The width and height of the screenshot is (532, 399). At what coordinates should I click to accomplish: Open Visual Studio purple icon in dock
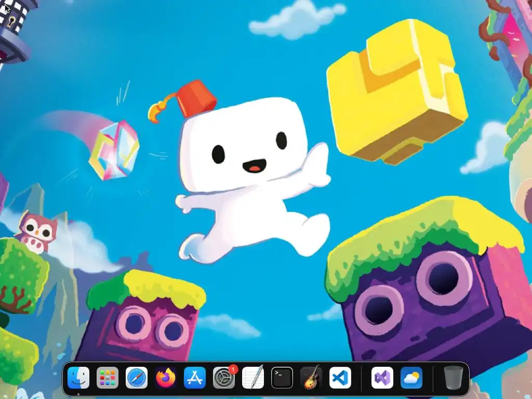pyautogui.click(x=382, y=378)
